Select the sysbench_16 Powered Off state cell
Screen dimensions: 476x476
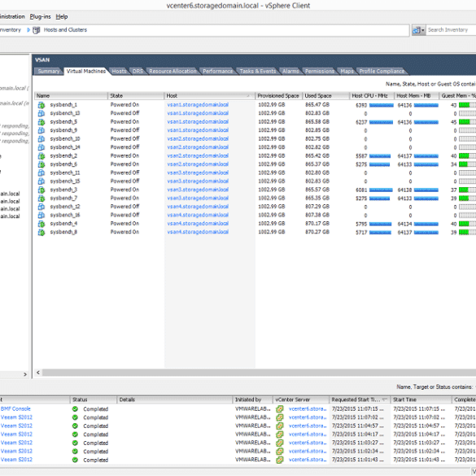pyautogui.click(x=124, y=215)
